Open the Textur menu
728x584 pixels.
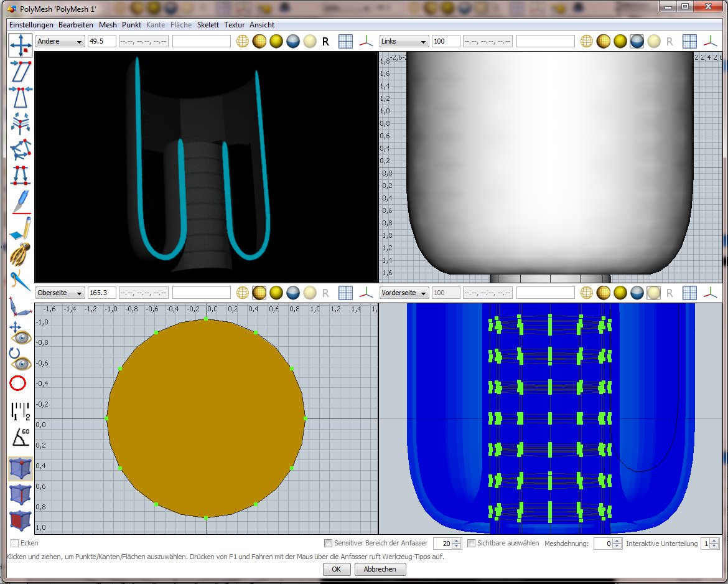(234, 25)
